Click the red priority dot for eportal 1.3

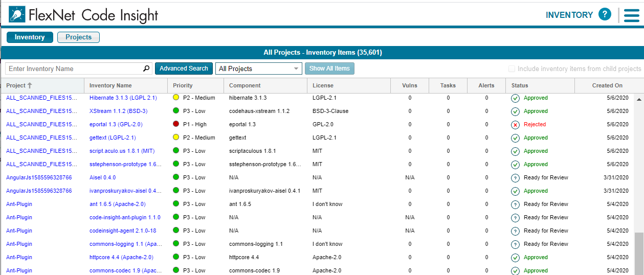tap(176, 124)
